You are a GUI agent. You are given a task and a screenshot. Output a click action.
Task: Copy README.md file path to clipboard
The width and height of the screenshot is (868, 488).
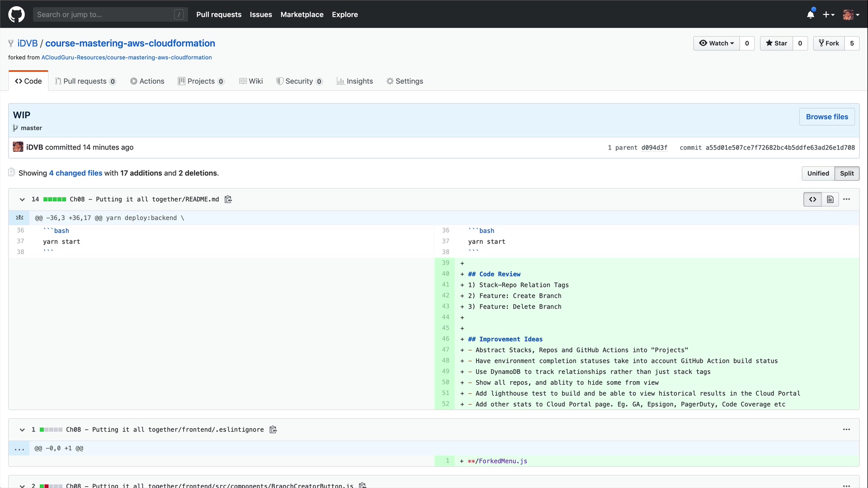[x=228, y=199]
